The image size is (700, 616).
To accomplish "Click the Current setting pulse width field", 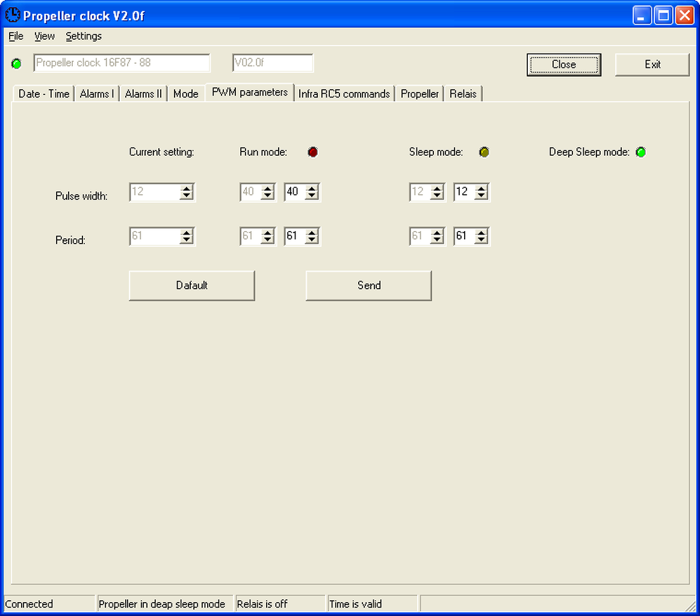I will pos(155,192).
